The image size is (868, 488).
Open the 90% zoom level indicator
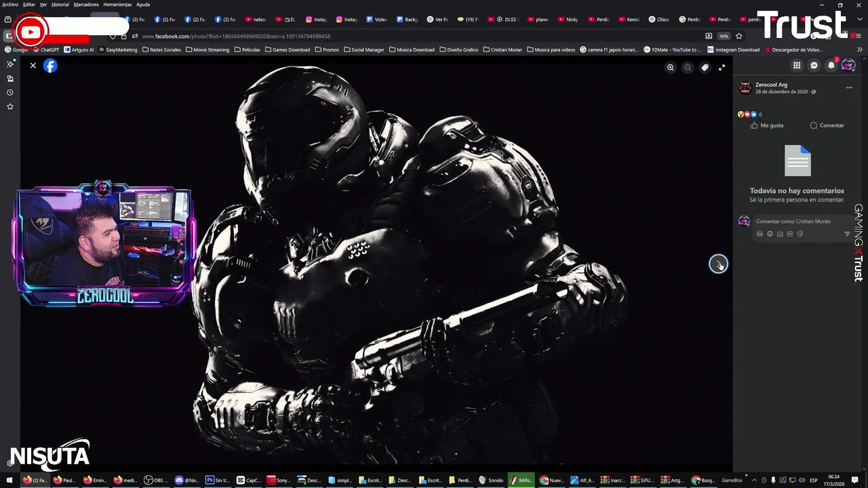[x=724, y=36]
